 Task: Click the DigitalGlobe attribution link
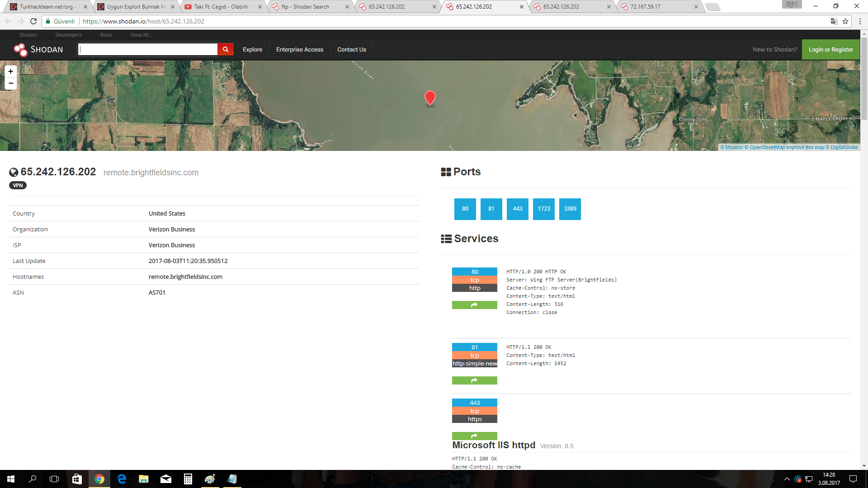pyautogui.click(x=842, y=147)
